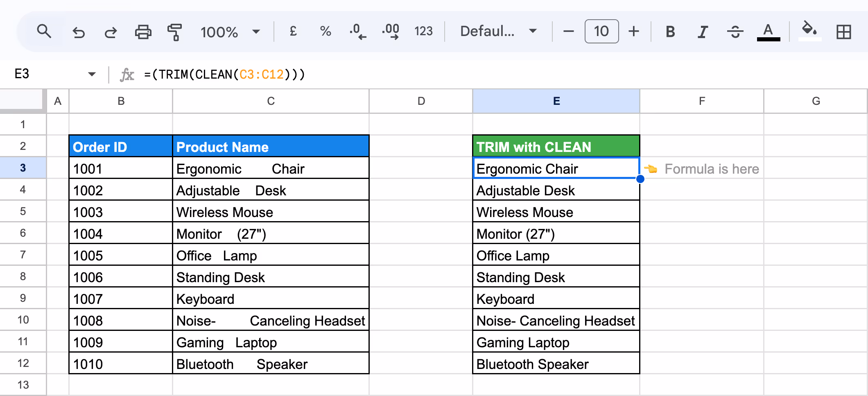
Task: Click column E cell Keyboard
Action: (556, 298)
